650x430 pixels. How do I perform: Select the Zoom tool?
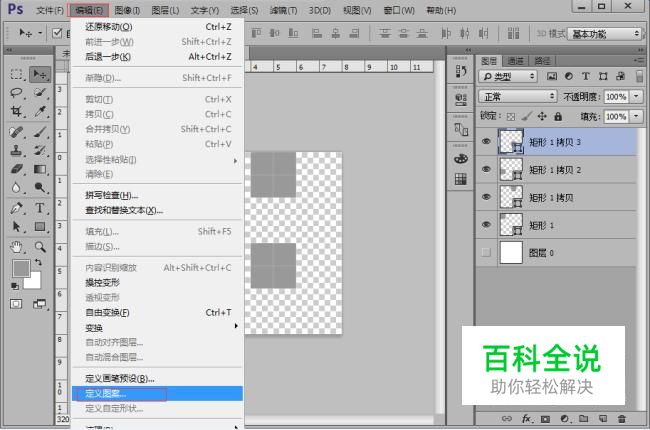(x=40, y=247)
